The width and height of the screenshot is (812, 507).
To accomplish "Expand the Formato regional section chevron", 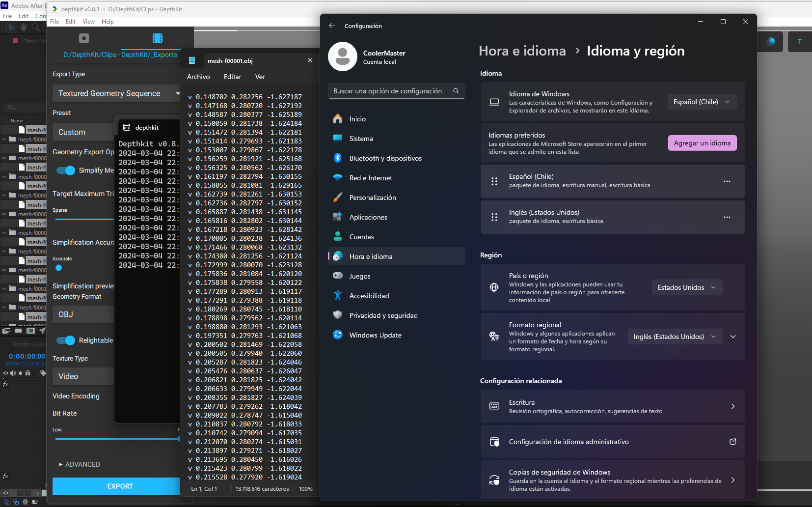I will 733,337.
